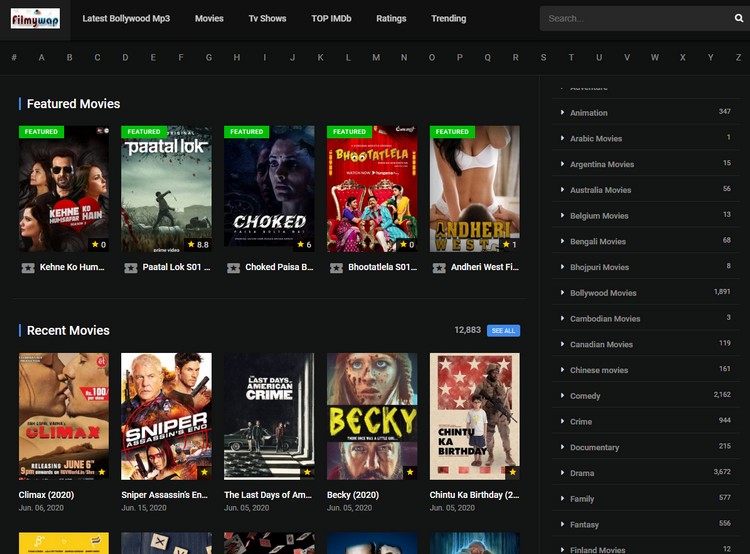Open the Kehne Ko Humsafar Hain poster

64,188
